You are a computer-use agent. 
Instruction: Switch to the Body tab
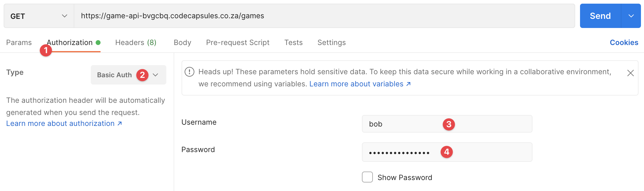point(182,43)
